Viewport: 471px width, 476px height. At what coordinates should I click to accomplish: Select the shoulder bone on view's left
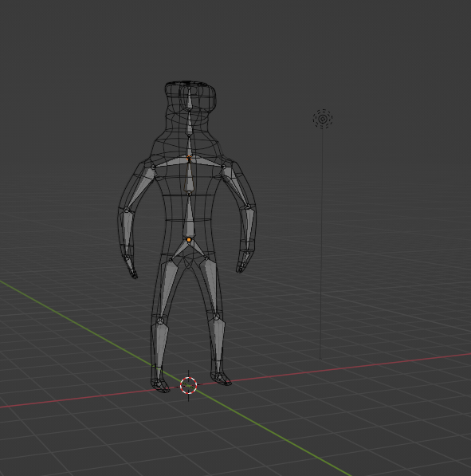[171, 162]
